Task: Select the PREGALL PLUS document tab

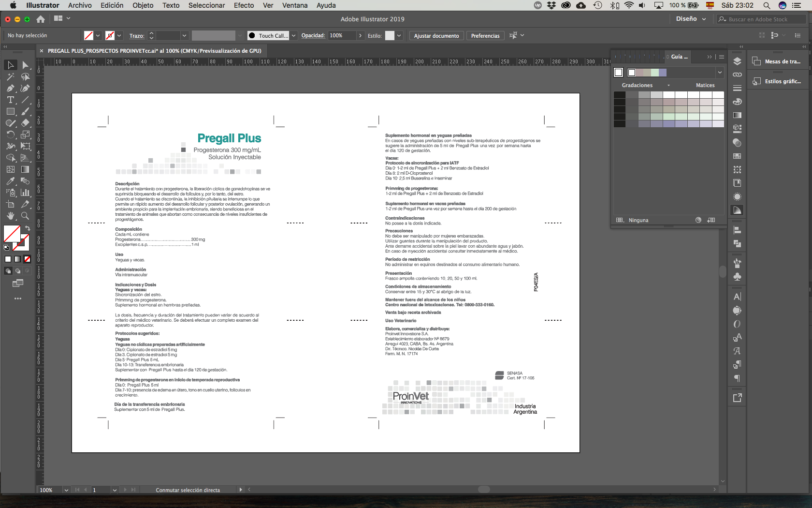Action: pyautogui.click(x=154, y=51)
